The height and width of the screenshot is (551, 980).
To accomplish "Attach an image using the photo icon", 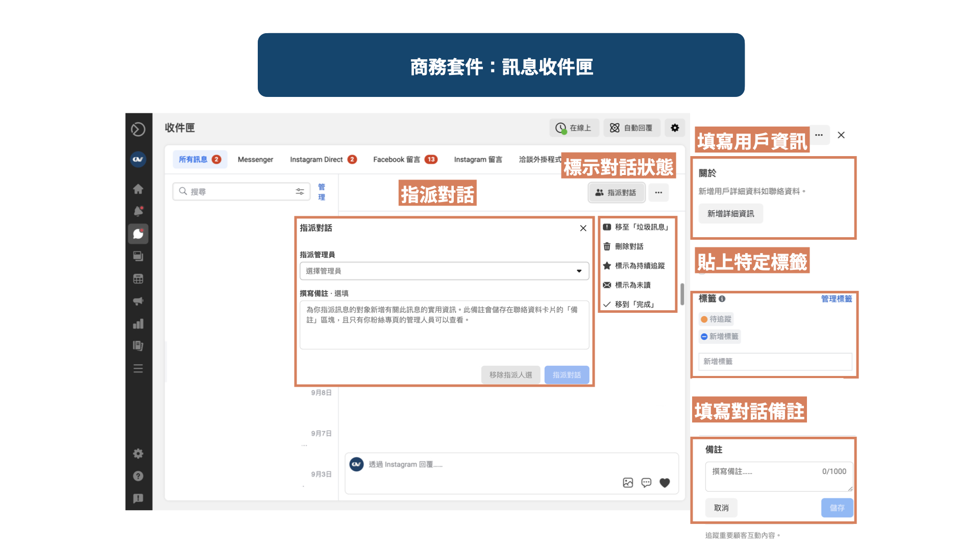I will pyautogui.click(x=627, y=483).
